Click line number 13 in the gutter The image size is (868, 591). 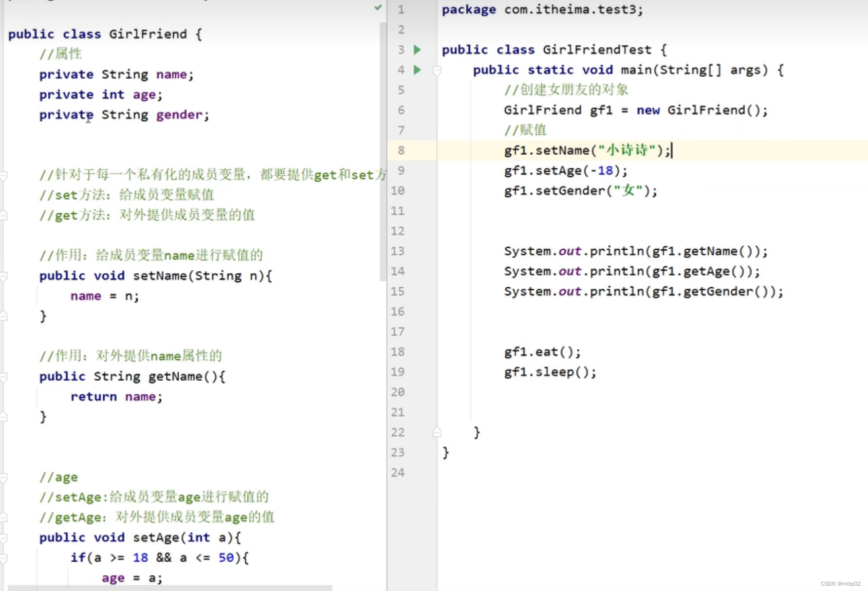tap(398, 251)
